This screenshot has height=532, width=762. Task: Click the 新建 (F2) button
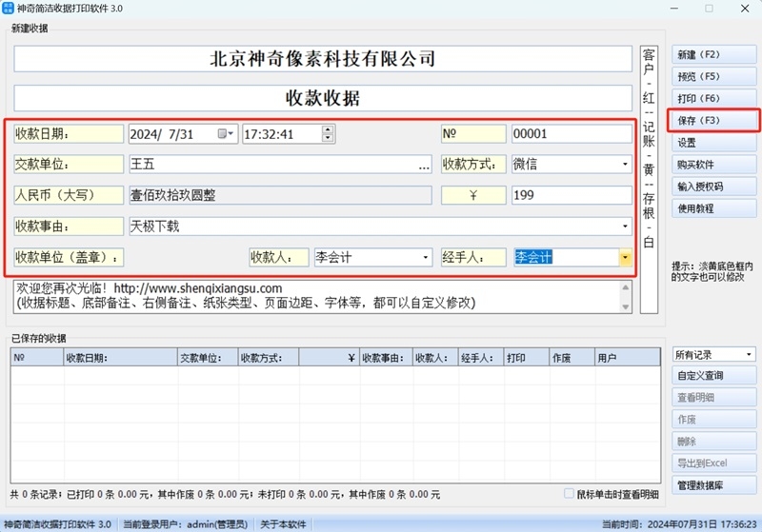point(713,55)
